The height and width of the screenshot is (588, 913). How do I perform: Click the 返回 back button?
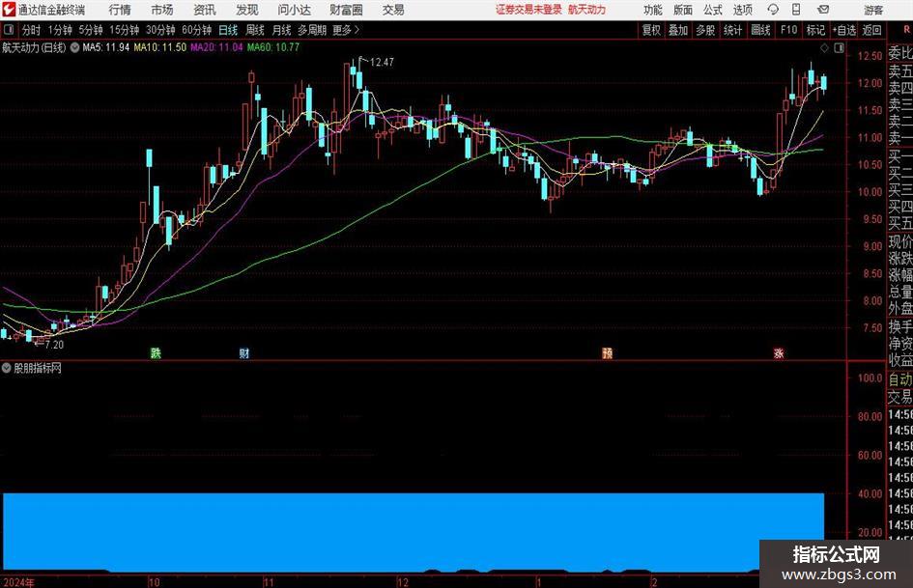[871, 30]
